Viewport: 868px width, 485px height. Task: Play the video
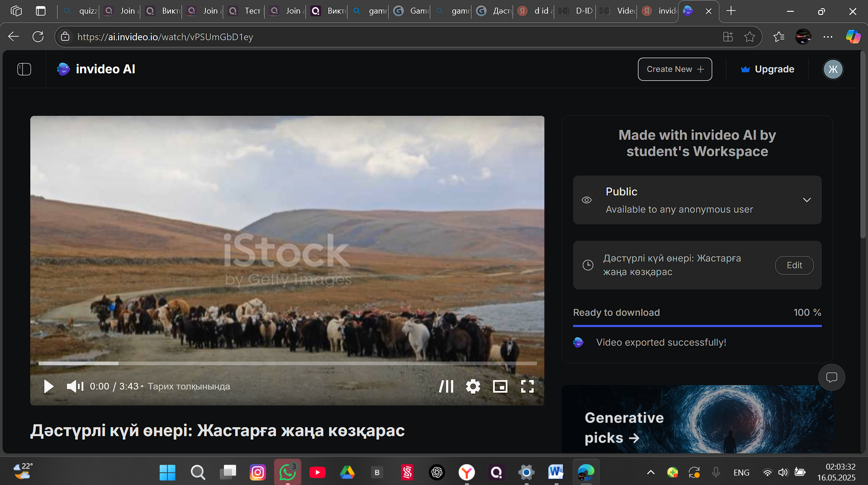[x=48, y=386]
